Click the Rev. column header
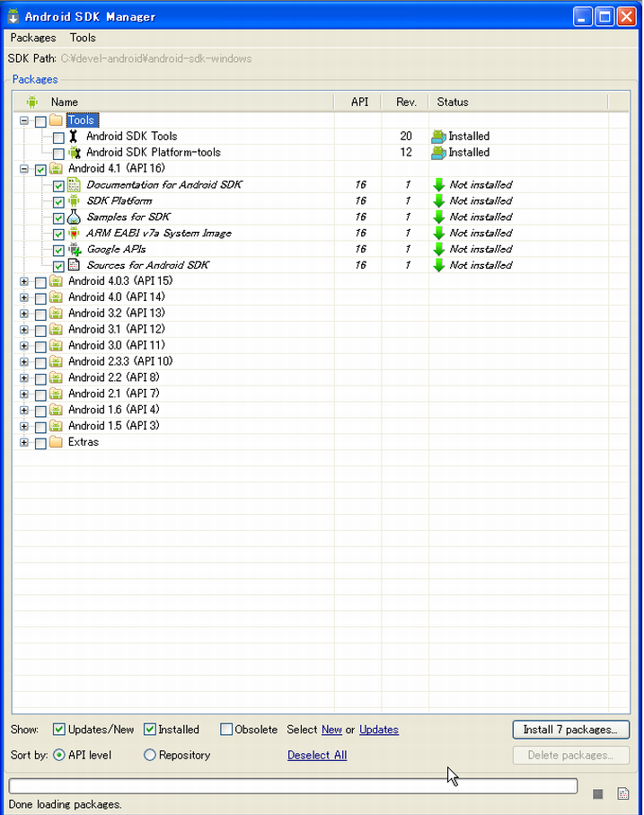 tap(405, 102)
